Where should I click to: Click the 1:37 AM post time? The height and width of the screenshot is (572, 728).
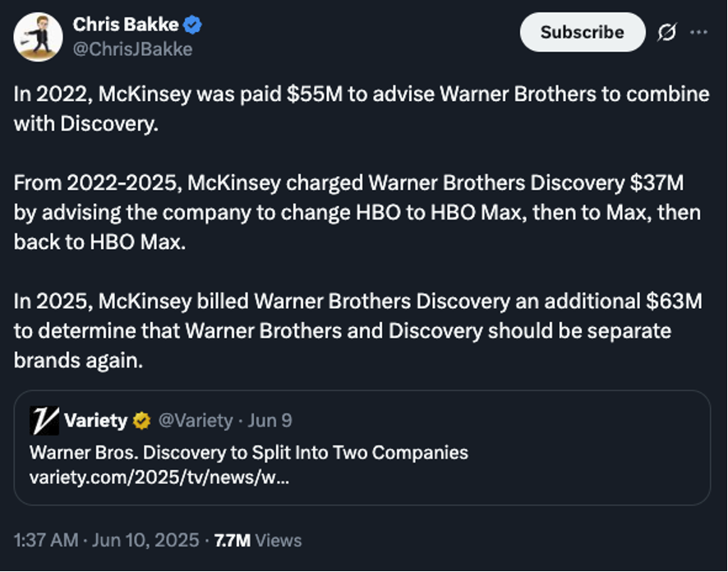click(x=46, y=540)
